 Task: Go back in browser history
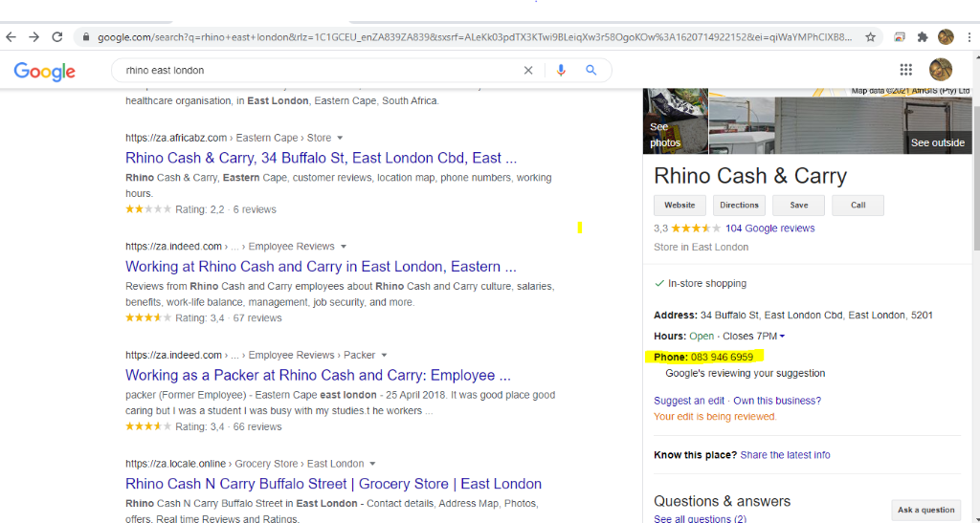click(x=11, y=37)
